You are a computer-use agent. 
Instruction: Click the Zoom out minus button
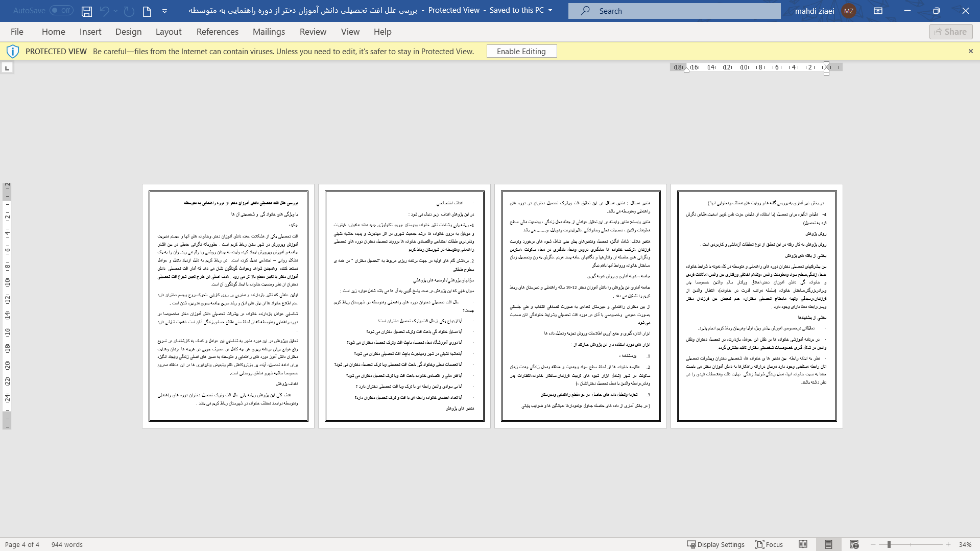click(x=873, y=544)
